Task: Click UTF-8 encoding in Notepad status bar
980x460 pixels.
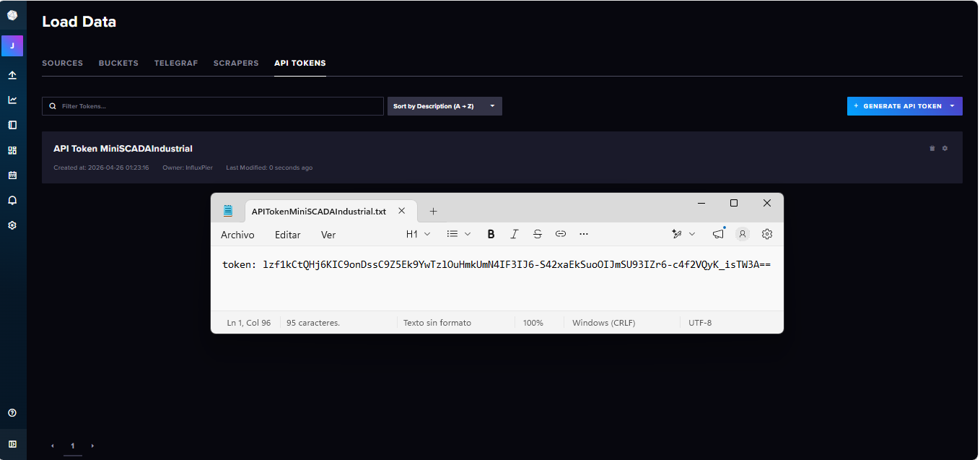Action: coord(700,323)
